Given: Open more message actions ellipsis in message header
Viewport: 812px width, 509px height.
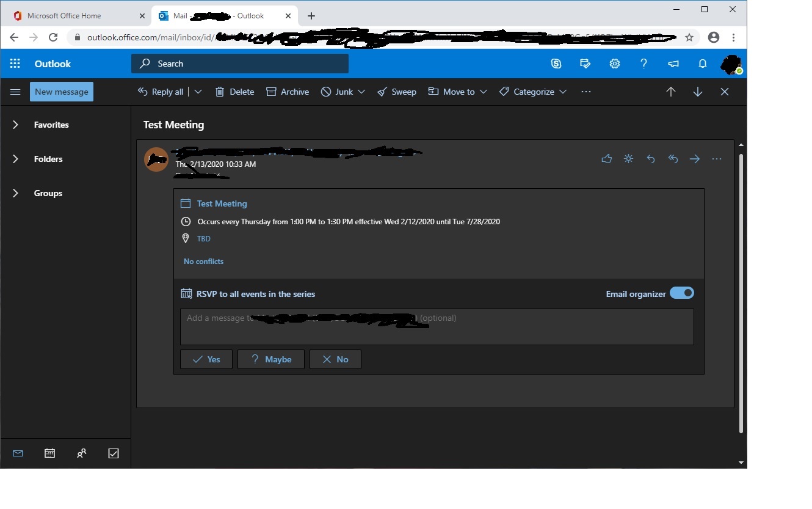Looking at the screenshot, I should 717,159.
